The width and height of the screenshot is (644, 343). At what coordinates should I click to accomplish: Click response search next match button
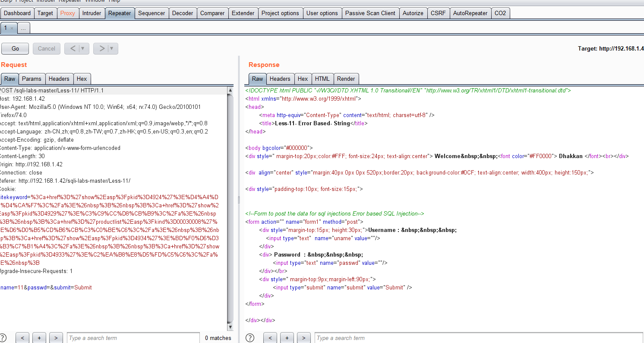pos(303,338)
